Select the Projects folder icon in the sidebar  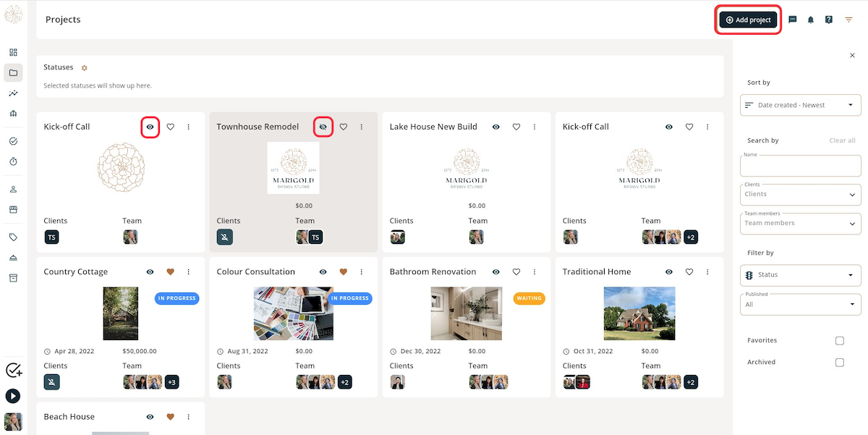tap(13, 72)
